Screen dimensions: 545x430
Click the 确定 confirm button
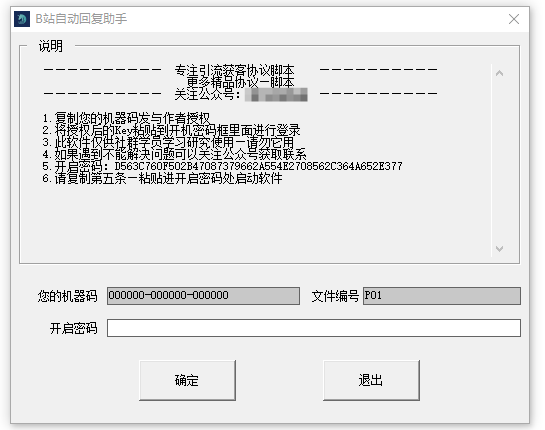[187, 380]
